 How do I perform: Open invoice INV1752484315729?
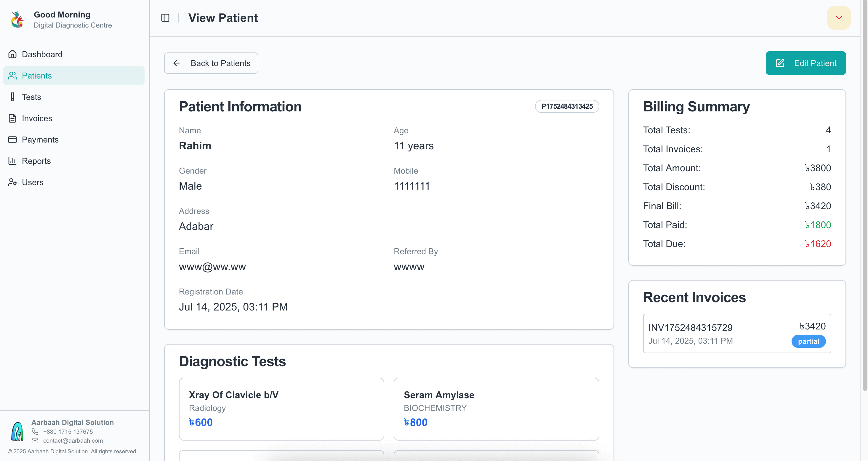click(x=737, y=334)
